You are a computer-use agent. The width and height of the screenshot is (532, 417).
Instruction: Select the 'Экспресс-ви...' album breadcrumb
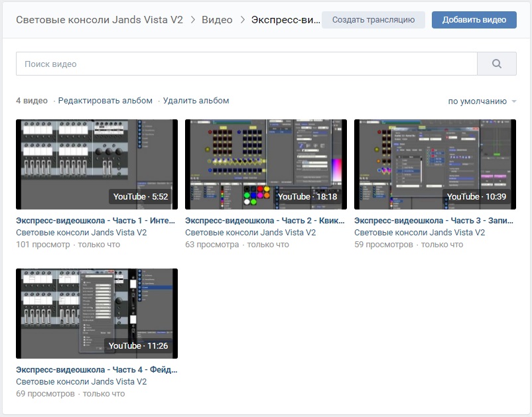tap(285, 20)
